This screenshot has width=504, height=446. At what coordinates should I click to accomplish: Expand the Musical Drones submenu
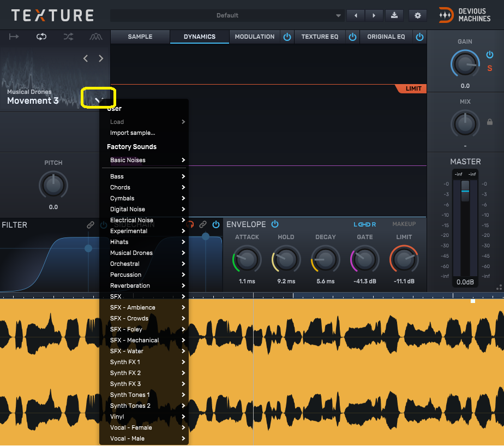tap(144, 253)
